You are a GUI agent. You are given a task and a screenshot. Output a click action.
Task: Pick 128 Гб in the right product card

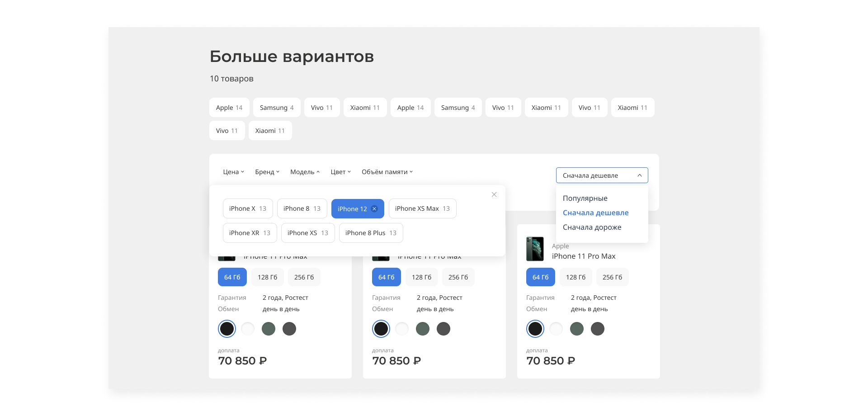[576, 277]
